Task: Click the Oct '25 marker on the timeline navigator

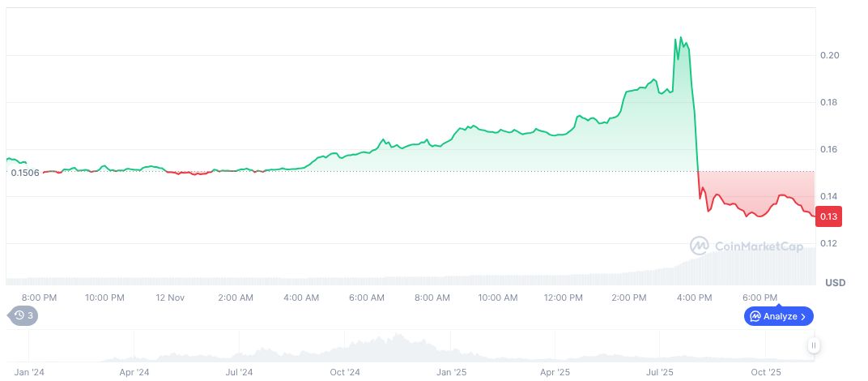Action: tap(765, 372)
